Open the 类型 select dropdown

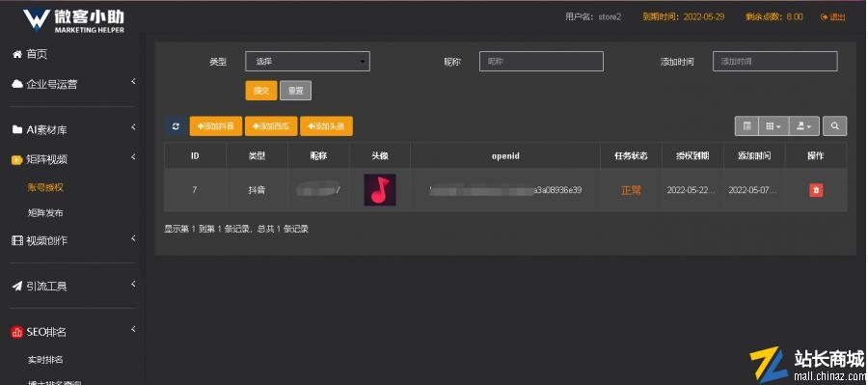pos(308,62)
